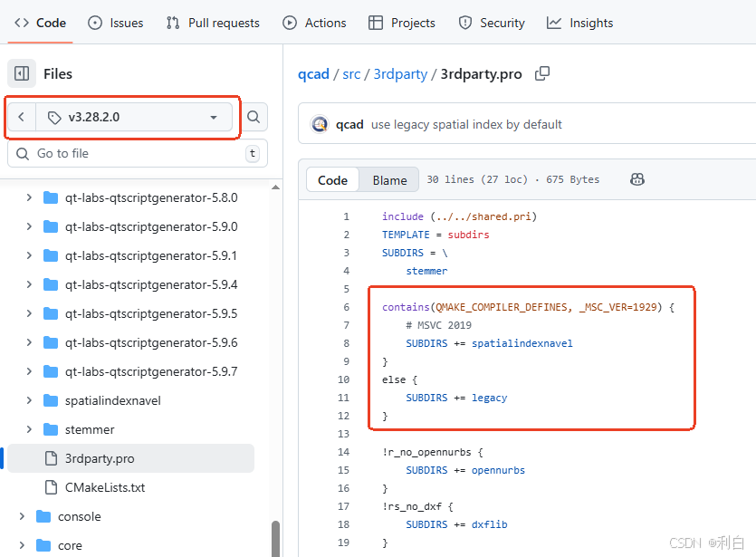Select line number 11 in code
756x557 pixels.
(343, 398)
